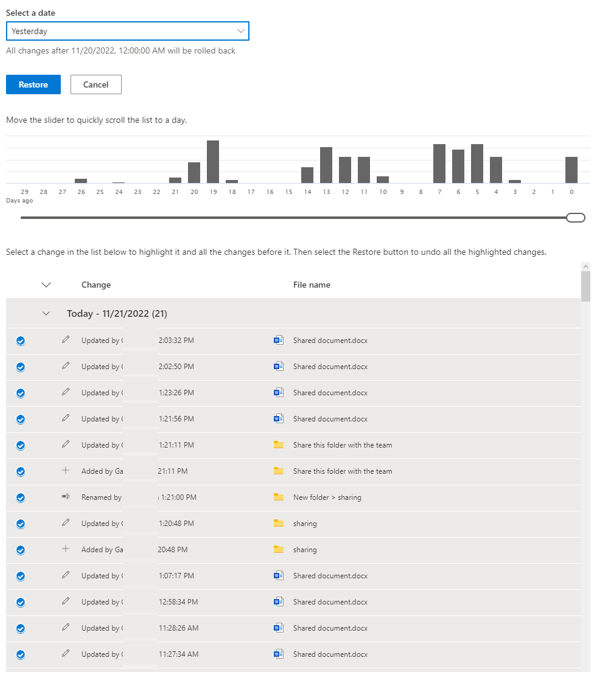
Task: Uncheck the change at 1:07:17 PM
Action: (21, 576)
